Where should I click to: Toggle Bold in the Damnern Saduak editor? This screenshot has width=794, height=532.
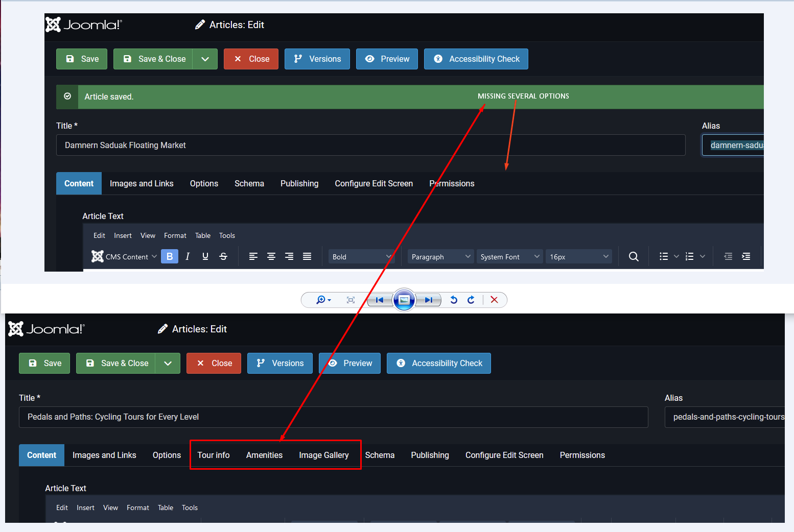point(170,256)
